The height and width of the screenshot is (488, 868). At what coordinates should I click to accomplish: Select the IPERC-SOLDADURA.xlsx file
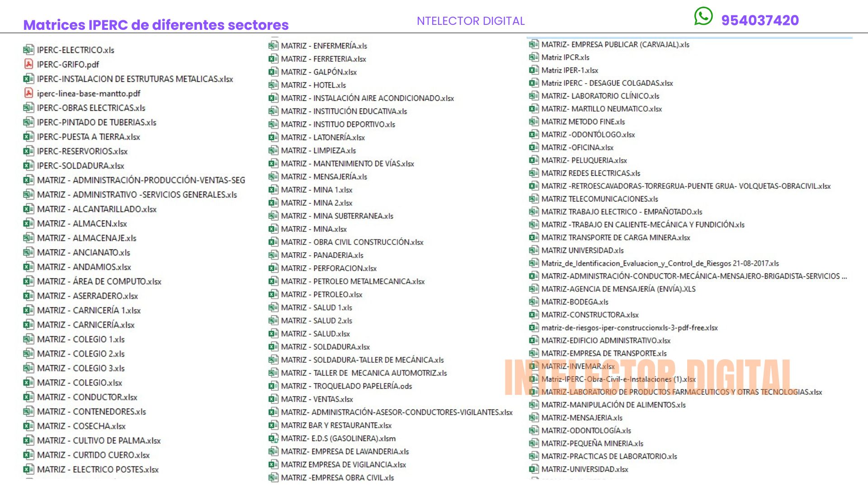click(x=80, y=166)
